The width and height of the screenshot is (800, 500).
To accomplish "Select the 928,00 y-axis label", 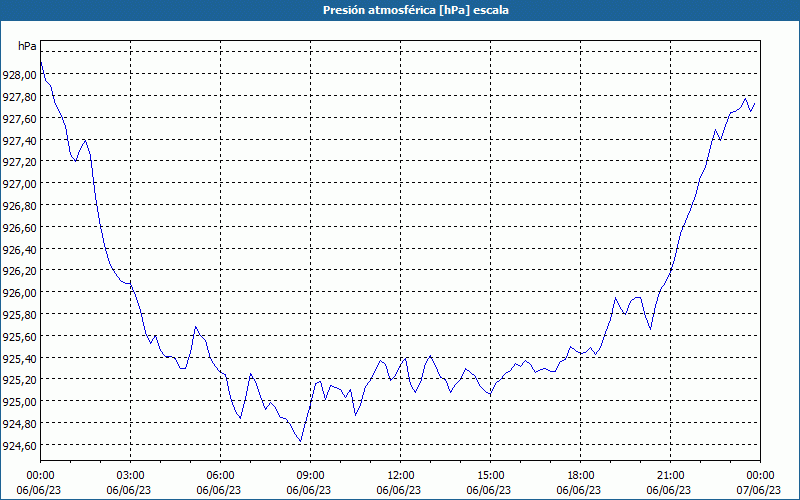I will click(x=19, y=75).
